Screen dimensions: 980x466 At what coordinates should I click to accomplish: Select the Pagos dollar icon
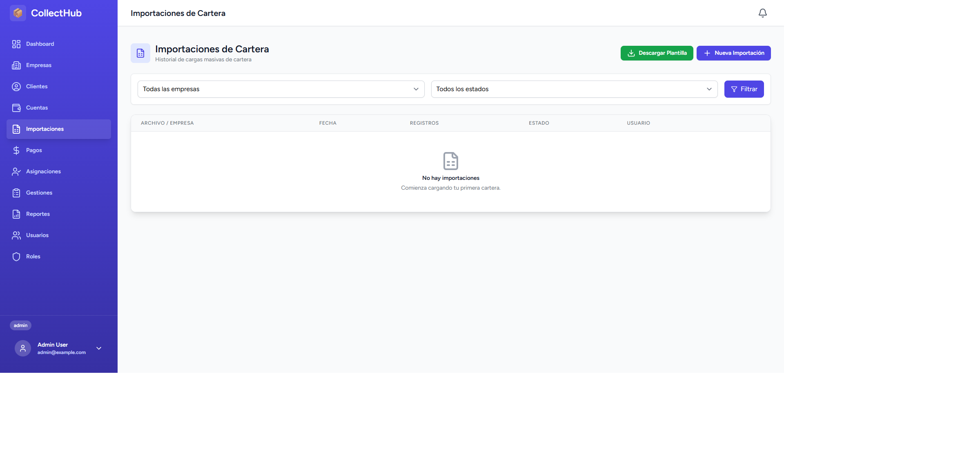[x=16, y=150]
